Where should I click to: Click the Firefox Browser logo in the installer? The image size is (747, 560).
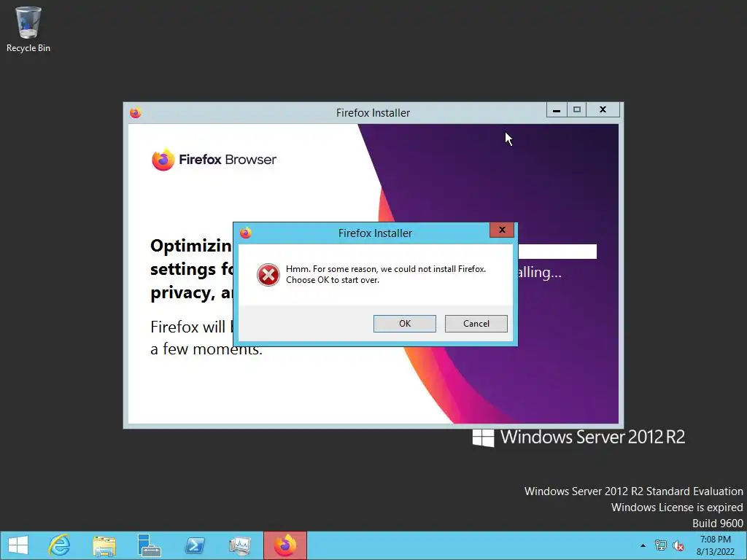click(x=214, y=160)
